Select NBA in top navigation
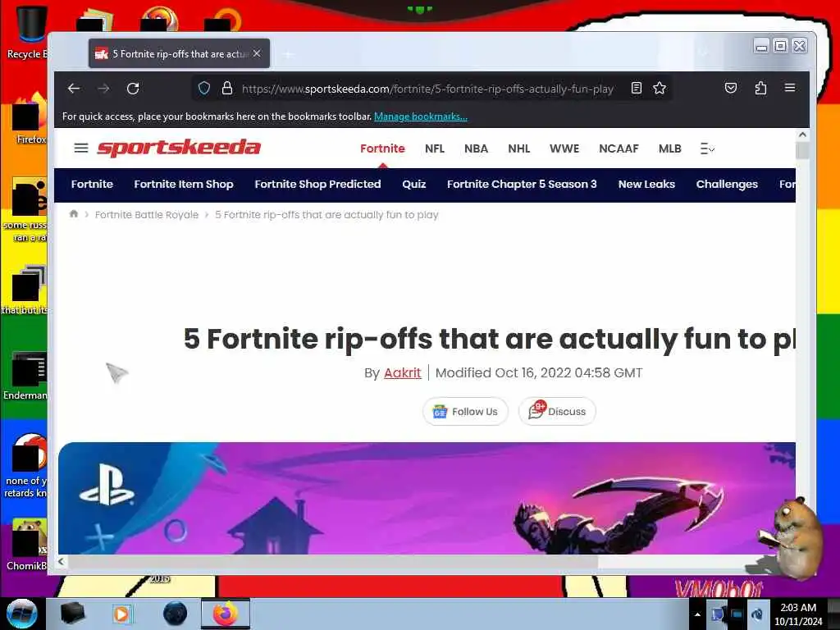The image size is (840, 630). pos(476,148)
